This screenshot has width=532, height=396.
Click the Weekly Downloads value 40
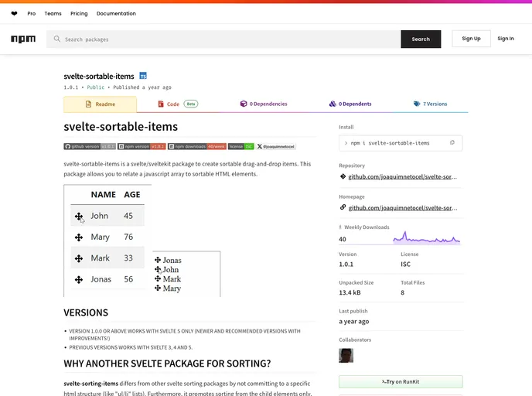coord(343,239)
